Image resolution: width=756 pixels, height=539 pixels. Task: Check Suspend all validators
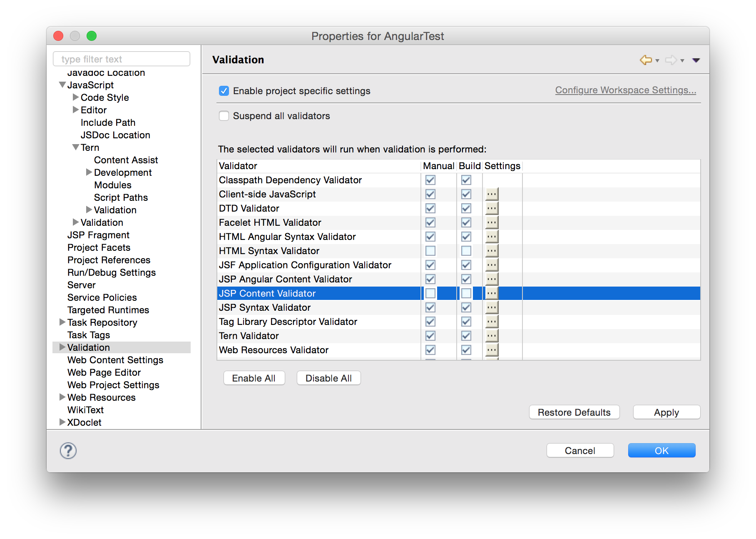click(x=224, y=116)
